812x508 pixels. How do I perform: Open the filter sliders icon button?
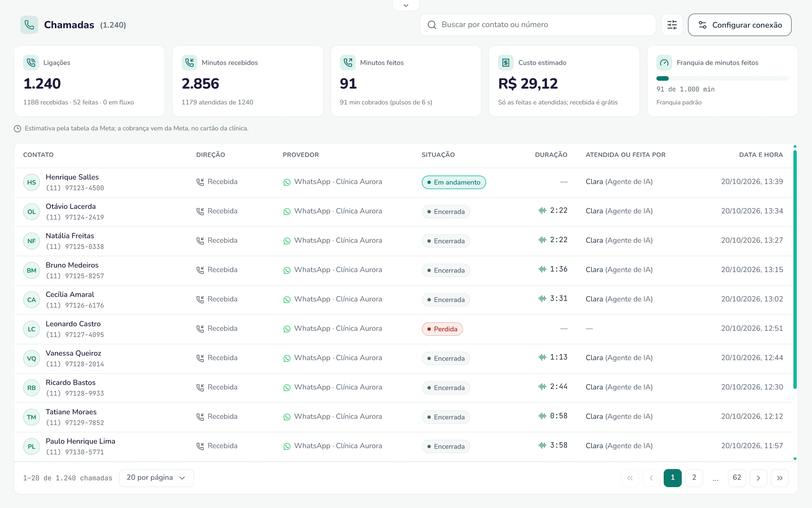pyautogui.click(x=672, y=25)
